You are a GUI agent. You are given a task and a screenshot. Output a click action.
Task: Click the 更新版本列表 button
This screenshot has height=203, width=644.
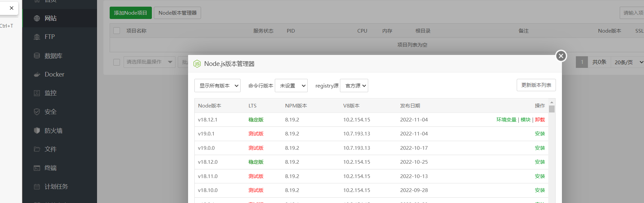pos(536,85)
